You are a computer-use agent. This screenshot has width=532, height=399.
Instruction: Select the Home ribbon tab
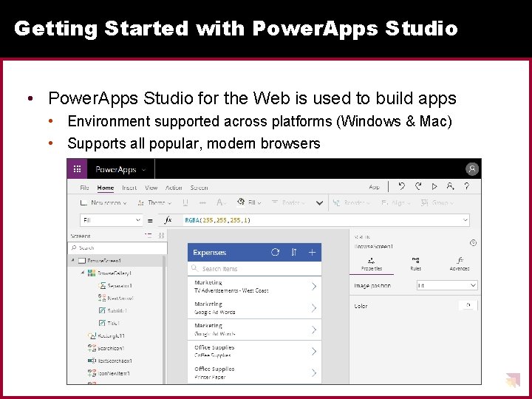(x=106, y=188)
